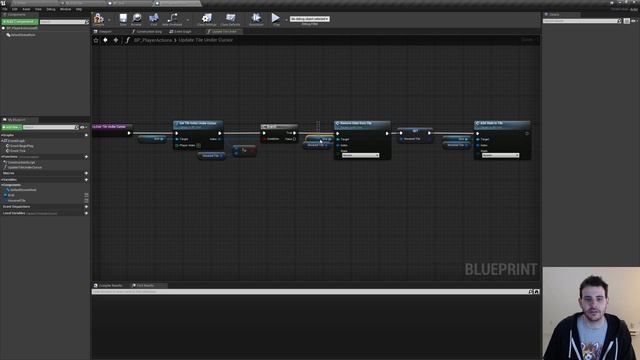Click BP_PlayerActions in the breadcrumb
The image size is (640, 360).
tap(153, 40)
